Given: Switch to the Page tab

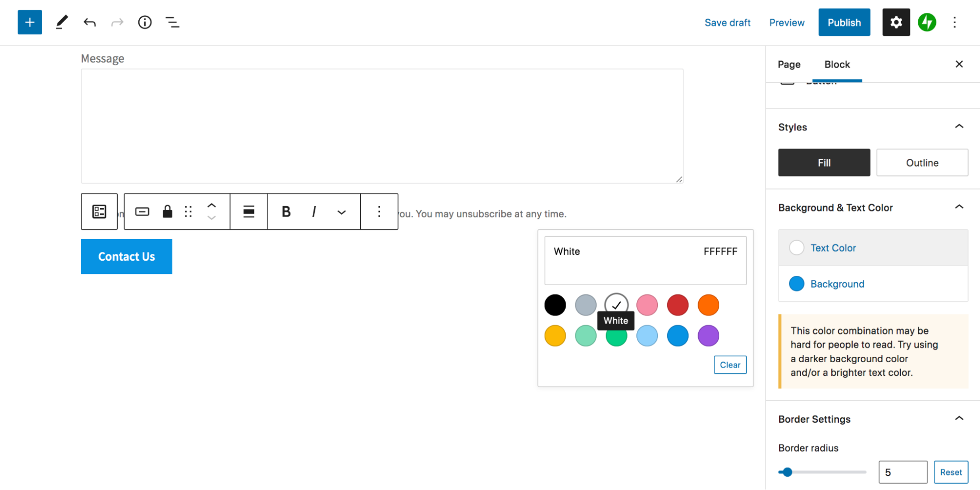Looking at the screenshot, I should coord(789,64).
